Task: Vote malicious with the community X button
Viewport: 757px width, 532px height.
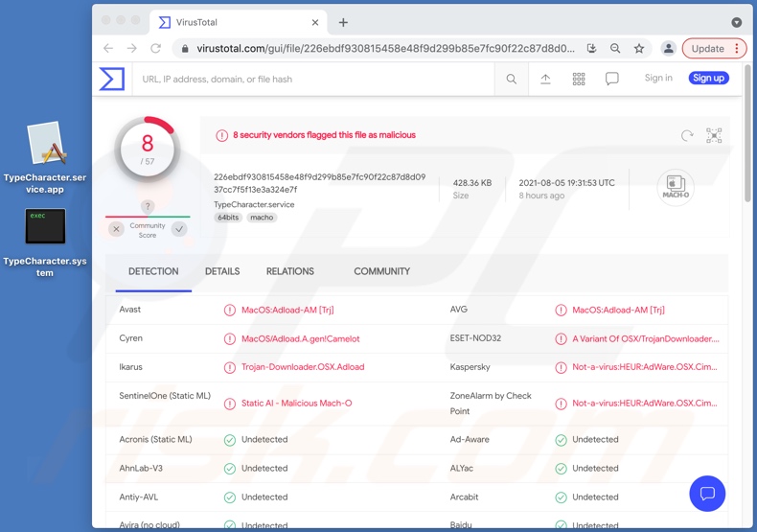Action: pyautogui.click(x=116, y=229)
